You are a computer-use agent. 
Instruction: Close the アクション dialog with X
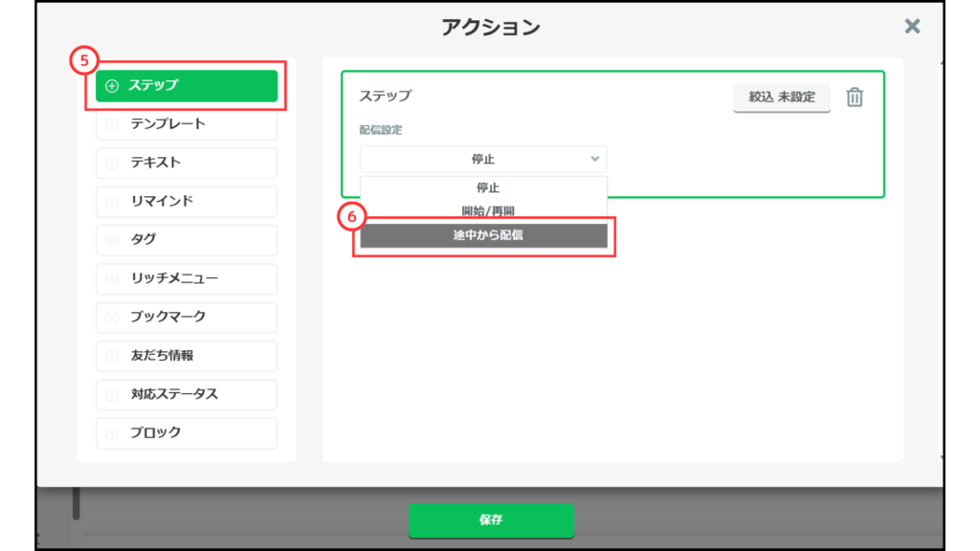tap(912, 27)
